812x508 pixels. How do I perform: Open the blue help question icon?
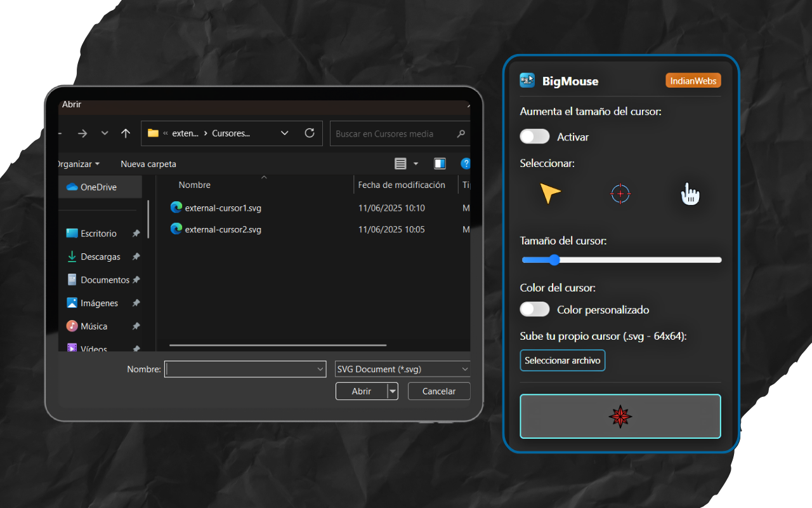coord(466,164)
